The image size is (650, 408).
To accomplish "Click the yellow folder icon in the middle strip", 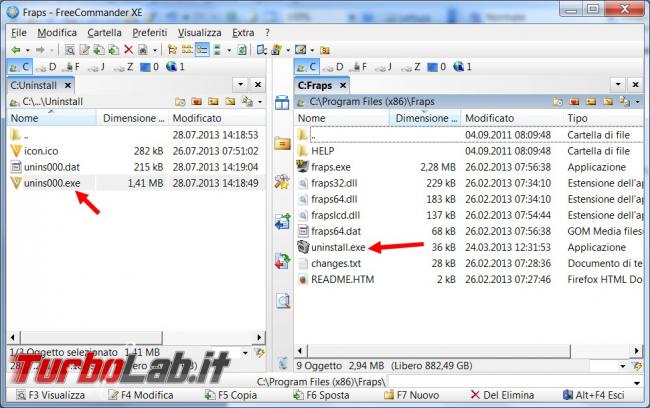I will 282,143.
